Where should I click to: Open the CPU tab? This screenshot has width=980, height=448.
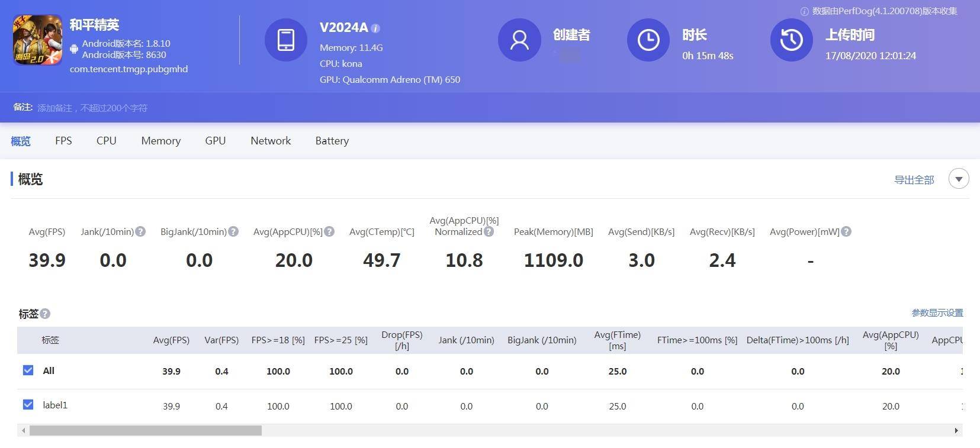coord(107,141)
